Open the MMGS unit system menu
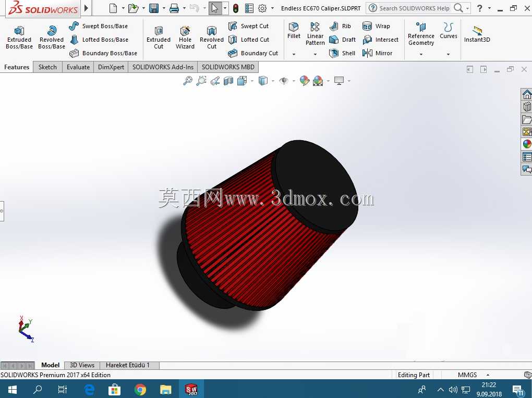This screenshot has width=532, height=398. [473, 375]
